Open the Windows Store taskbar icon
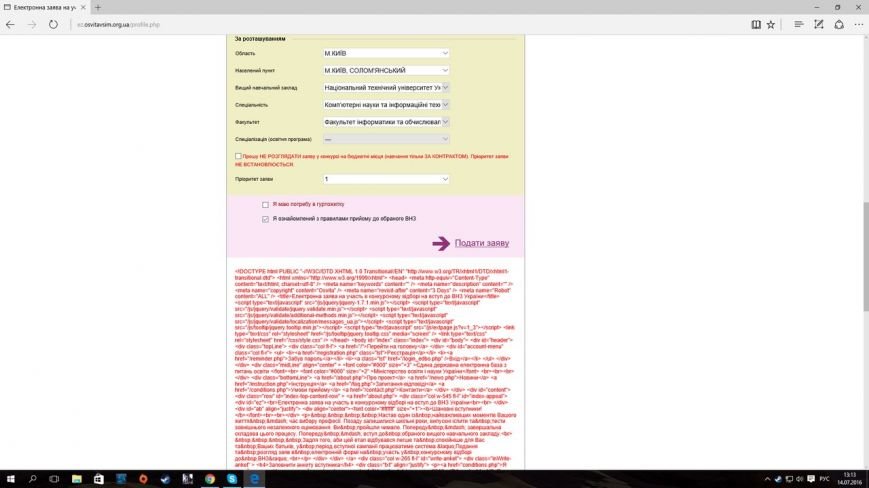Viewport: 869px width, 488px height. click(x=99, y=479)
